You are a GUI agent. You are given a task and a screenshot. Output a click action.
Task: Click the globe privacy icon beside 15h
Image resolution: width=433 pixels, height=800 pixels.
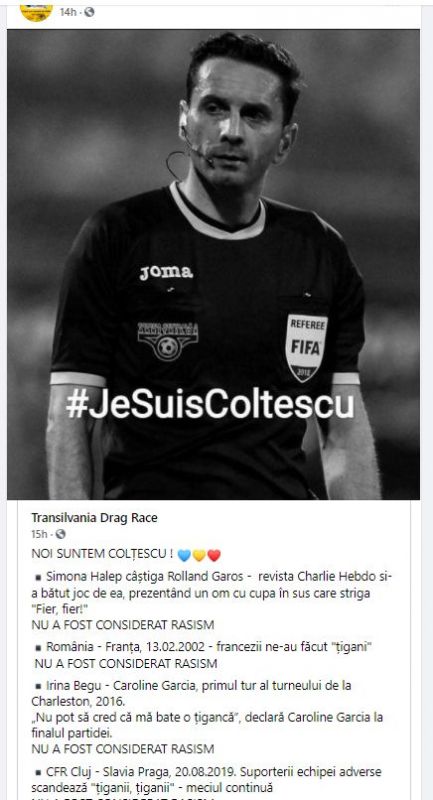click(x=60, y=534)
